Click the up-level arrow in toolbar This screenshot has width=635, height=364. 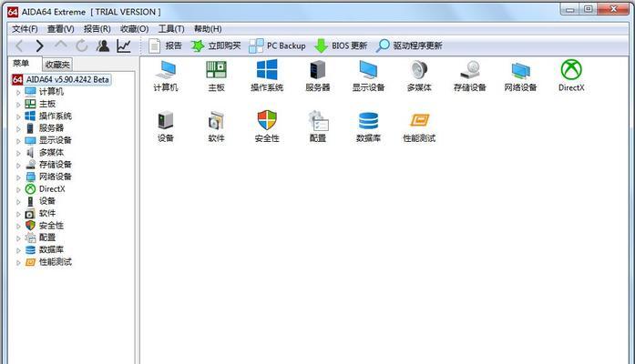61,45
